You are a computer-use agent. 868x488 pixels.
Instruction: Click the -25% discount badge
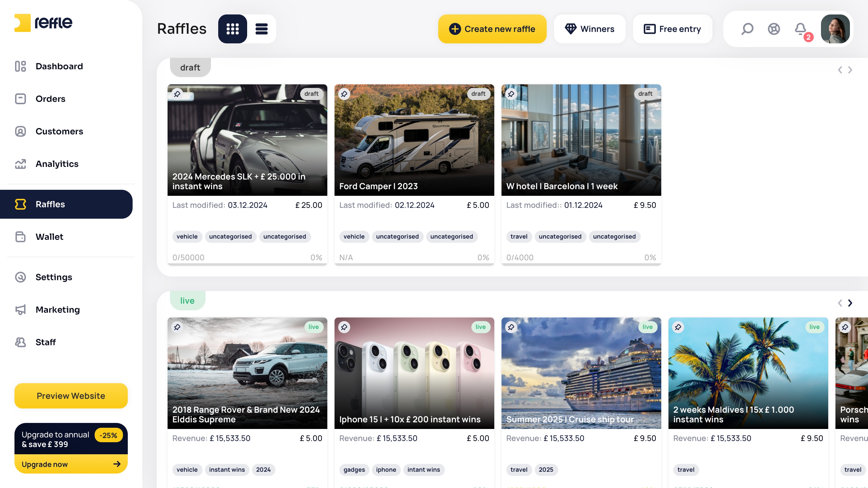[x=108, y=435]
